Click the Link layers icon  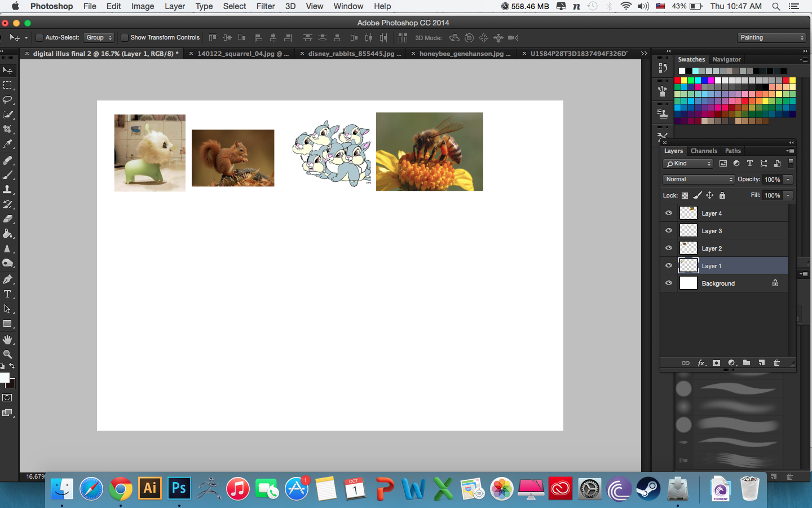[686, 363]
